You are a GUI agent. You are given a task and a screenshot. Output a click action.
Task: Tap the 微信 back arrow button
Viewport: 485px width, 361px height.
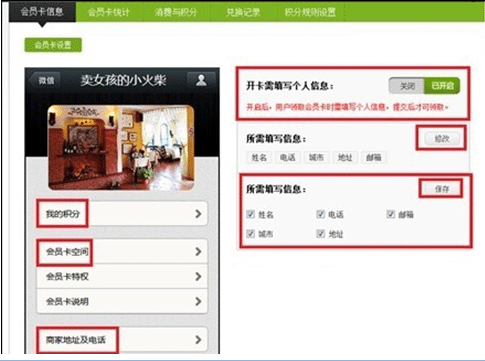pyautogui.click(x=45, y=80)
